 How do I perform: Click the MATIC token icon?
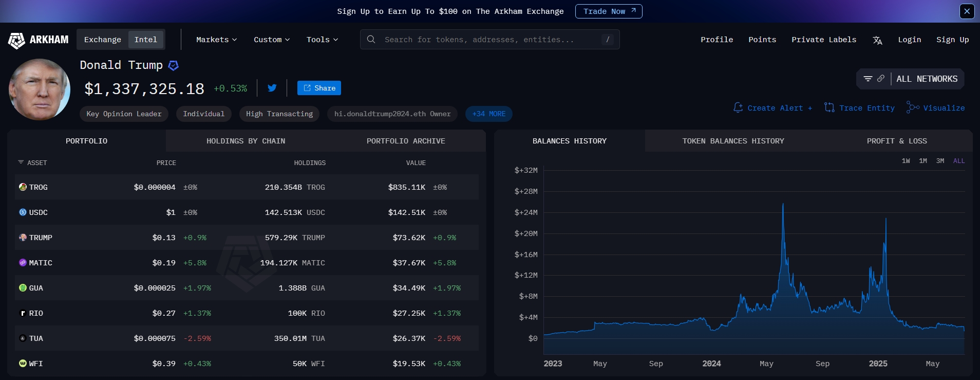tap(23, 263)
